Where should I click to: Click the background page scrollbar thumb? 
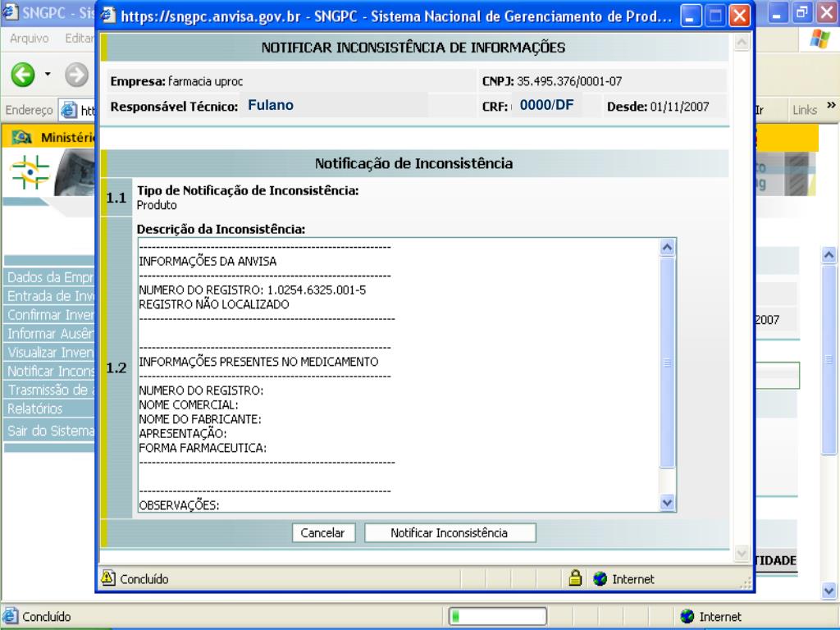[x=829, y=360]
